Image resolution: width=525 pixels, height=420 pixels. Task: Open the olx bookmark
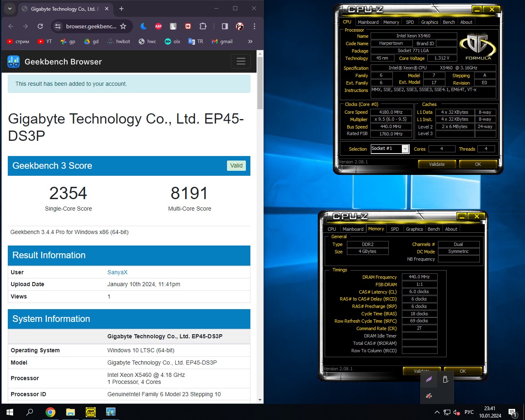click(172, 41)
